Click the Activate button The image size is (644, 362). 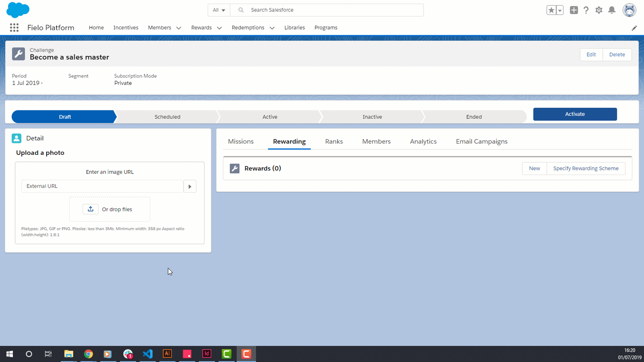[575, 114]
